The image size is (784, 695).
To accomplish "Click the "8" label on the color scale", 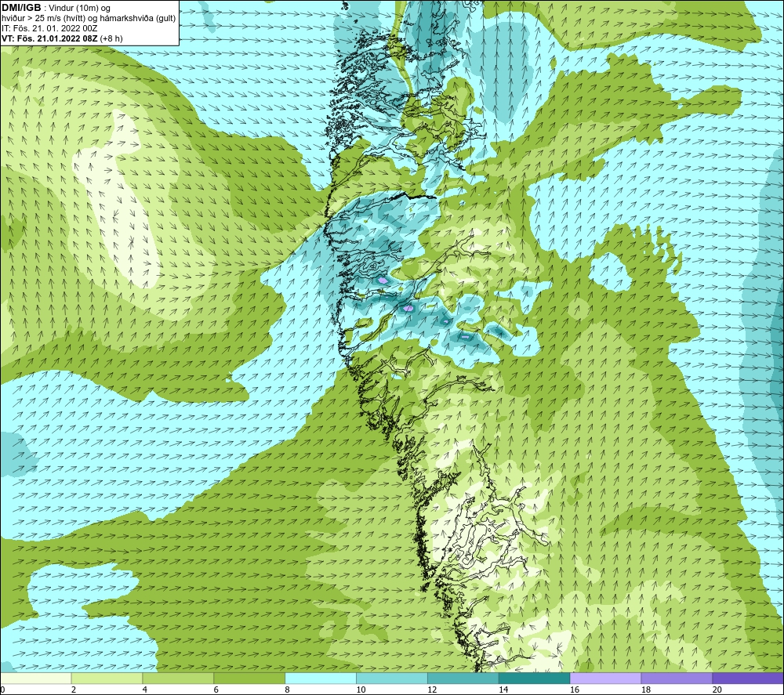I will (287, 690).
